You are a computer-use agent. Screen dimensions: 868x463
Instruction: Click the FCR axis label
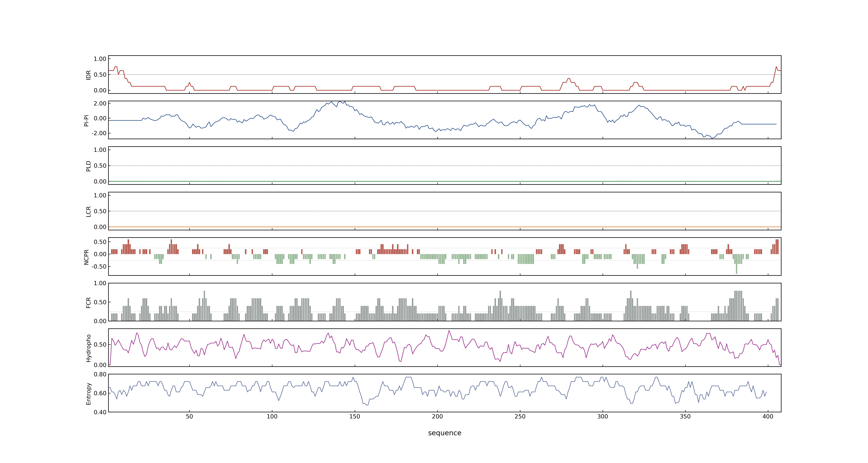(x=88, y=302)
